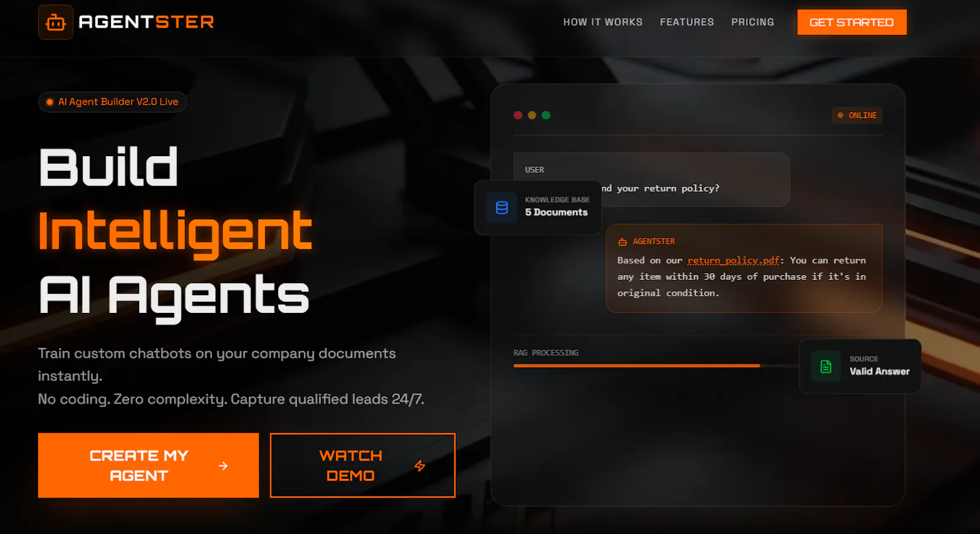
Task: Click the Create My Agent button
Action: pyautogui.click(x=148, y=465)
